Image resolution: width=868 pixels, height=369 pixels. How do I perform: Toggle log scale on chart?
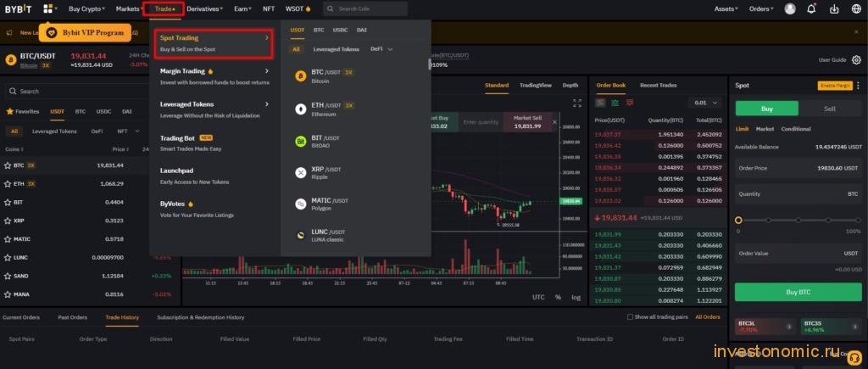pyautogui.click(x=576, y=298)
